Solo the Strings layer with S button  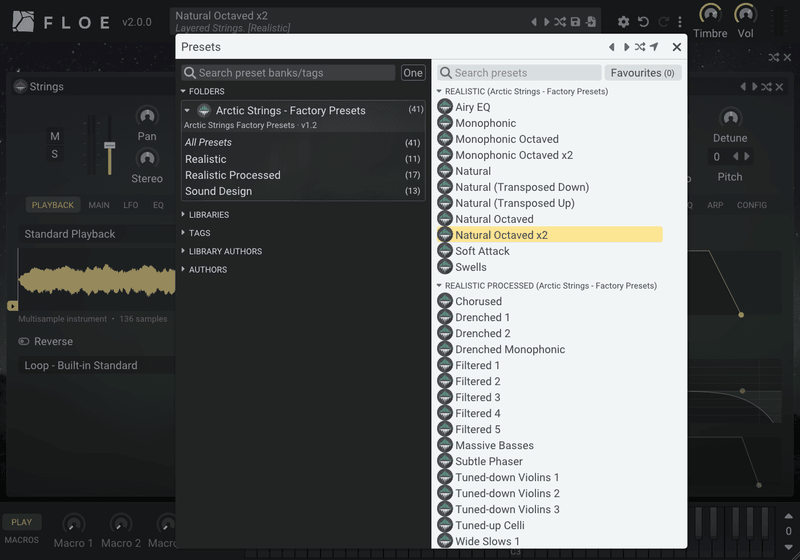[55, 154]
